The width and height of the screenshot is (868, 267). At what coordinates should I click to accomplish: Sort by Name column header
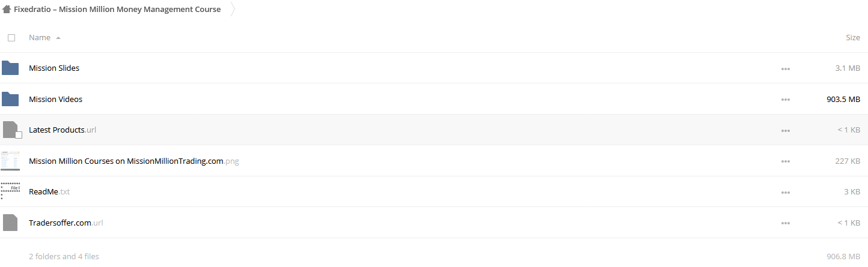click(40, 38)
